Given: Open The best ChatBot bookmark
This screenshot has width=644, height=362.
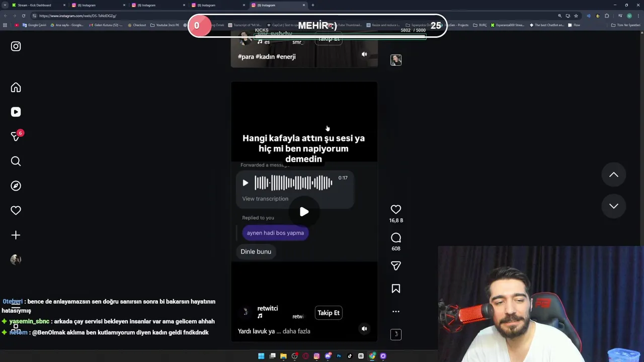Looking at the screenshot, I should (546, 25).
